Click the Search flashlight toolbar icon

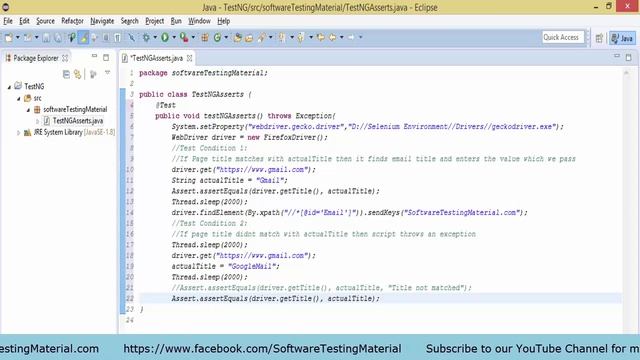pyautogui.click(x=262, y=38)
